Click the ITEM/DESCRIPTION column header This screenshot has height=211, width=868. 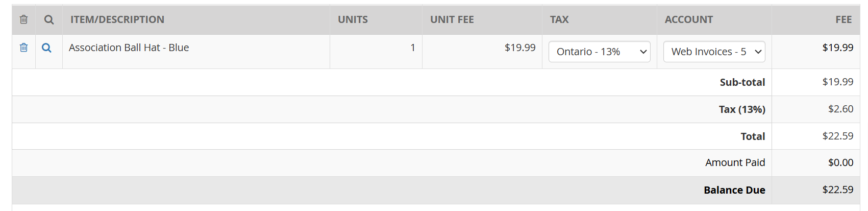tap(117, 19)
